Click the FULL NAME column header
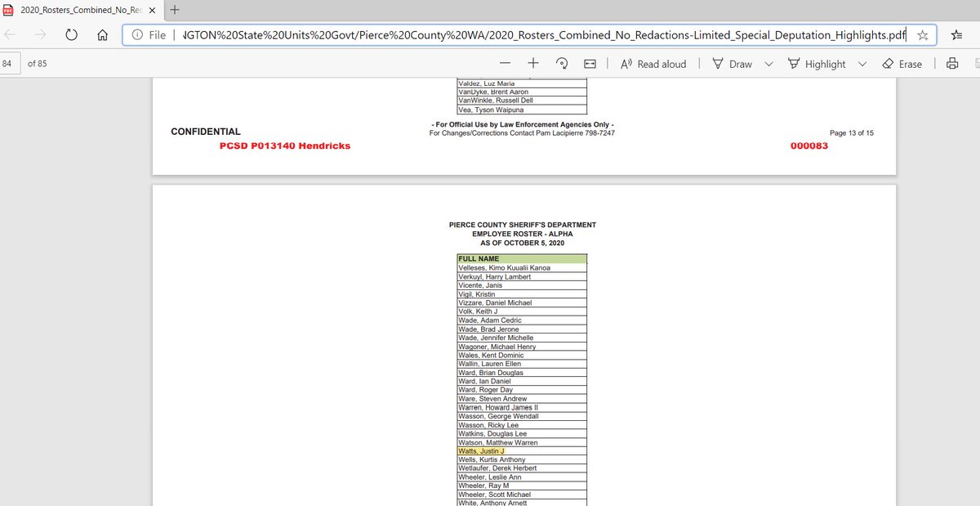This screenshot has width=980, height=506. [x=522, y=259]
